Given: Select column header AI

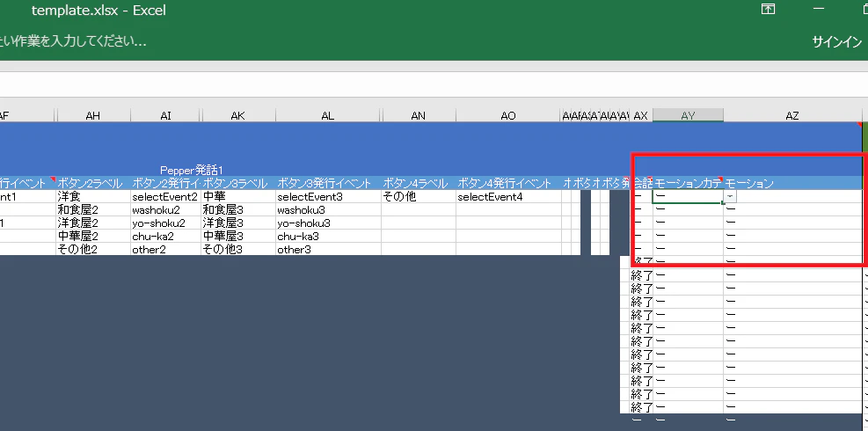Looking at the screenshot, I should [165, 115].
